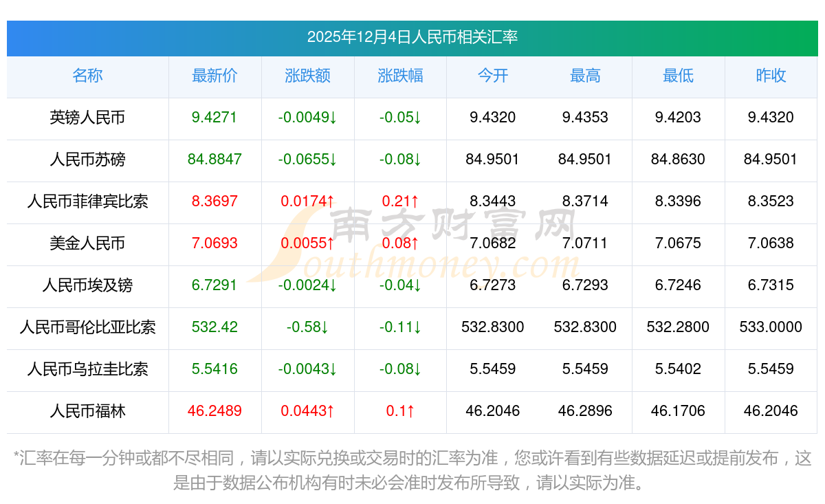Screen dimensions: 825x504
Task: Select change amount 0.0055↑
Action: (x=307, y=243)
